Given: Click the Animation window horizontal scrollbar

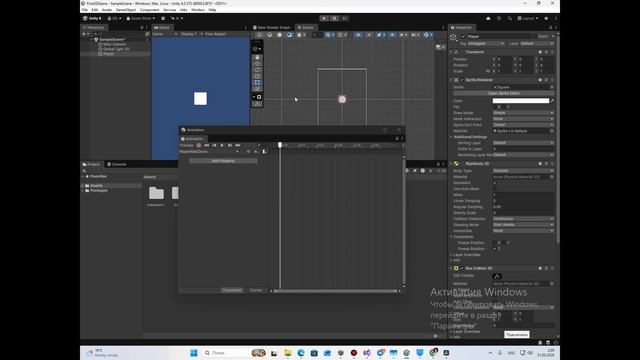Looking at the screenshot, I should tap(335, 291).
